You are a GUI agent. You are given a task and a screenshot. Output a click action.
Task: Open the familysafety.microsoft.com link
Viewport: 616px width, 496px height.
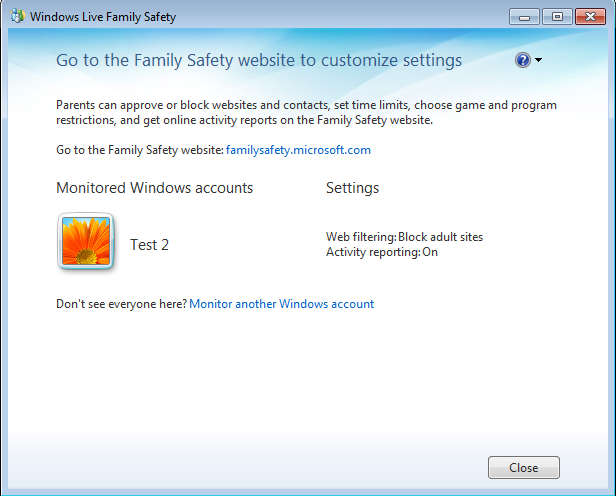click(298, 150)
